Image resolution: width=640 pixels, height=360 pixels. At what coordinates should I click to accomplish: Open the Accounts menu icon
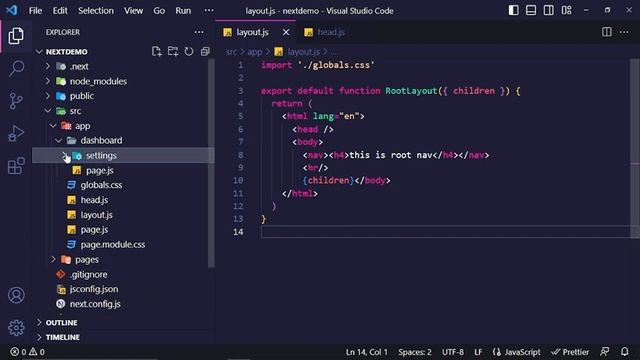click(x=16, y=295)
